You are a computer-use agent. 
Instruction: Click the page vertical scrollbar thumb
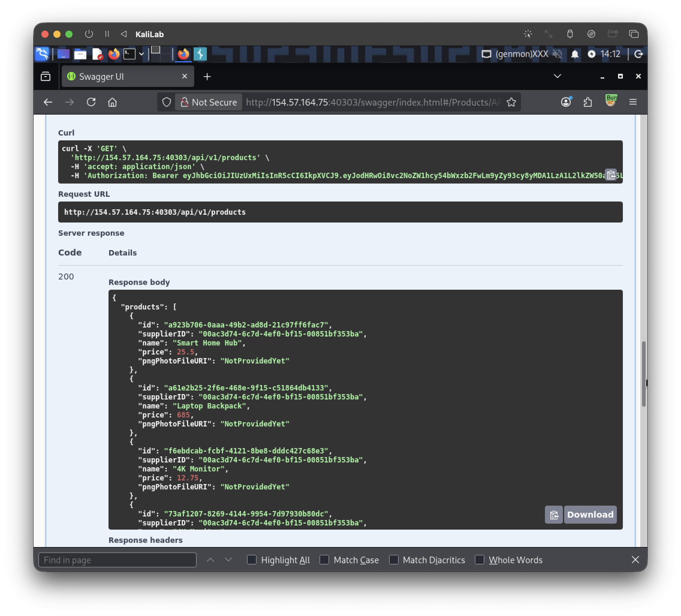(644, 374)
